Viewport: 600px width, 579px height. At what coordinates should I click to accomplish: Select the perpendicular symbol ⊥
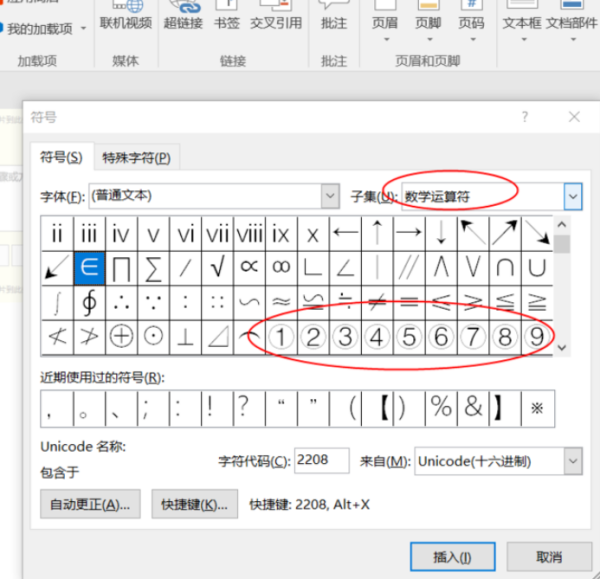tap(185, 337)
